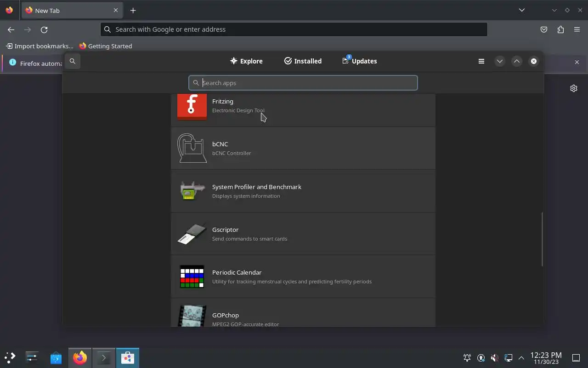Click the Fritzing app icon
Image resolution: width=588 pixels, height=368 pixels.
[192, 106]
